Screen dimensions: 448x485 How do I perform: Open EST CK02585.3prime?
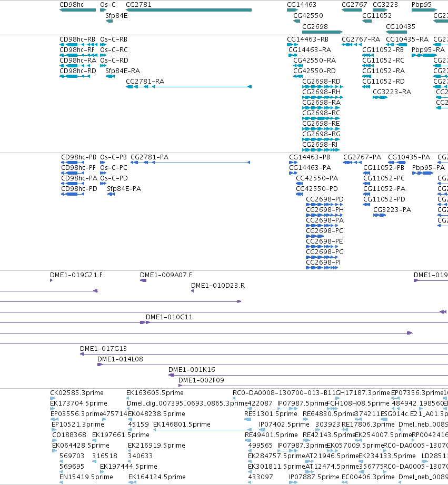point(52,398)
